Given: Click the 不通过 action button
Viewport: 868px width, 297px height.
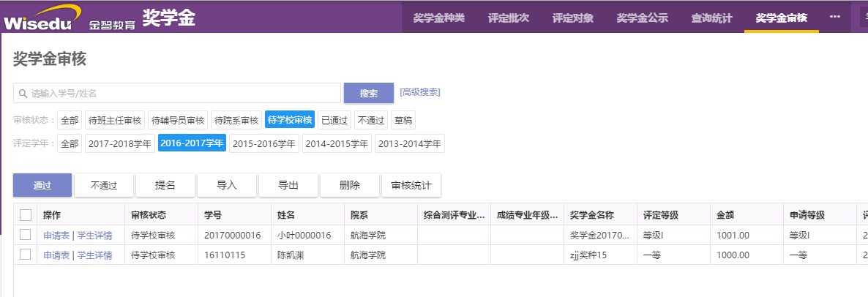Looking at the screenshot, I should pyautogui.click(x=104, y=185).
